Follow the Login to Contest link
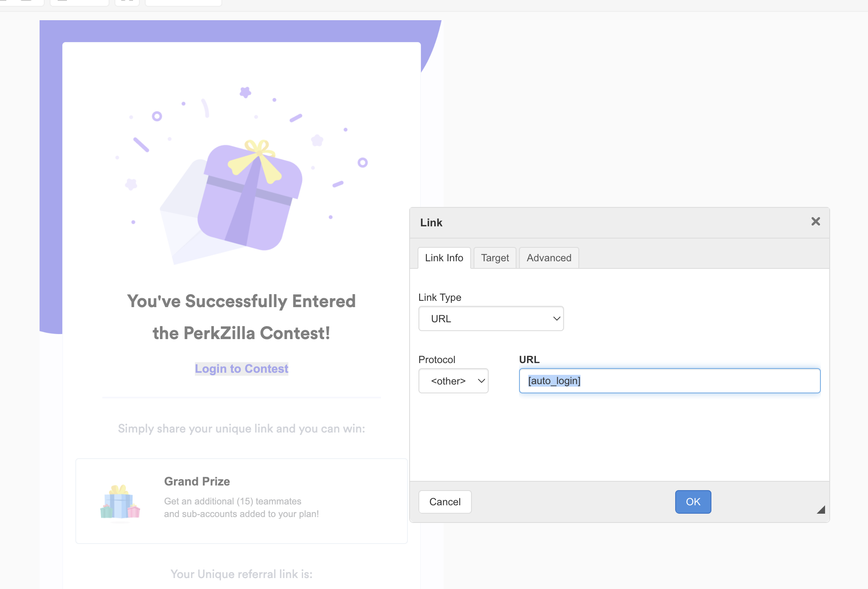868x589 pixels. point(241,369)
